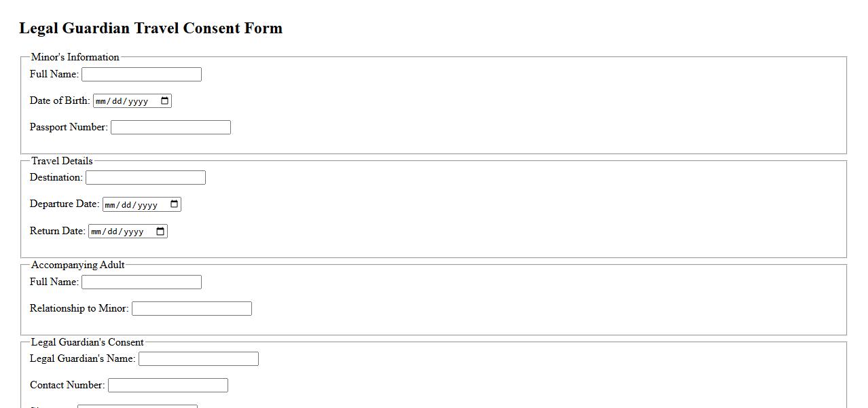This screenshot has height=408, width=868.
Task: Click into the Passport Number field
Action: pos(170,128)
